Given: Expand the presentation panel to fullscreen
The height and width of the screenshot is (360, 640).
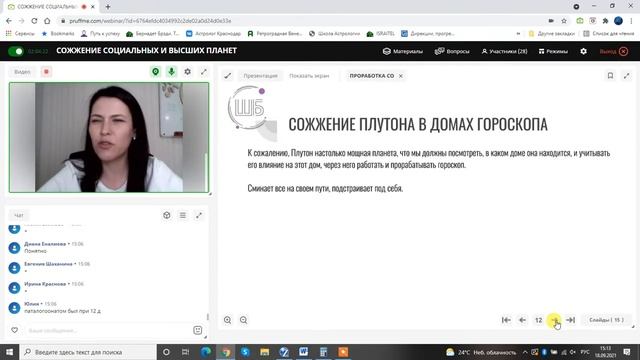Looking at the screenshot, I should [627, 76].
